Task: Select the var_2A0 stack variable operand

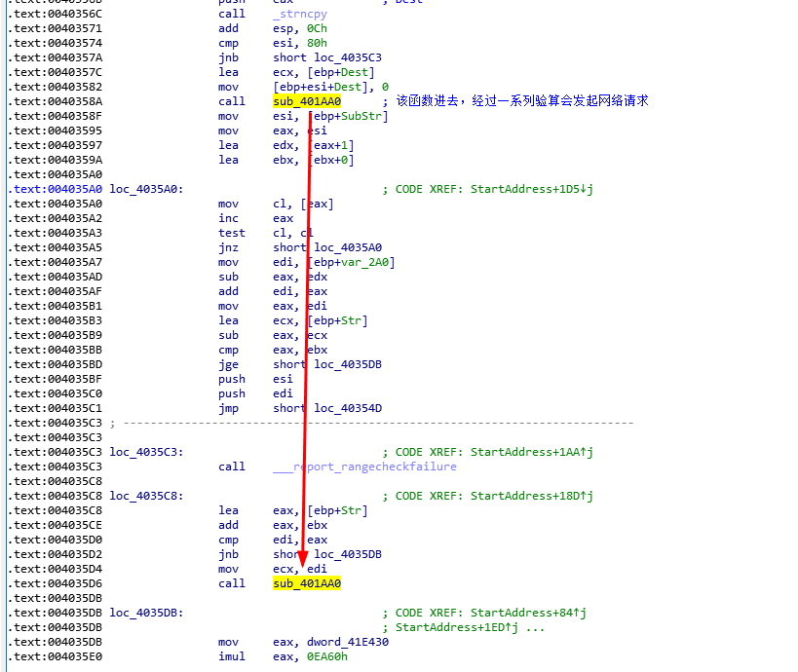Action: tap(364, 262)
